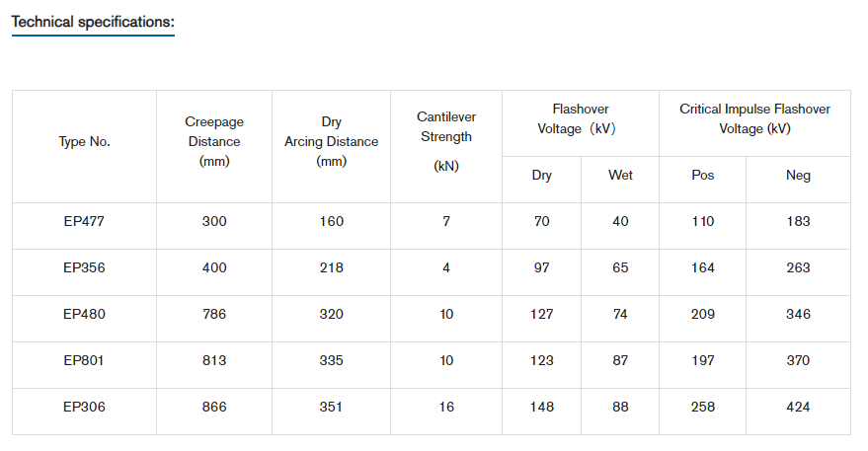Click the Flashover Voltage (kV) header
The width and height of the screenshot is (868, 451).
[580, 119]
